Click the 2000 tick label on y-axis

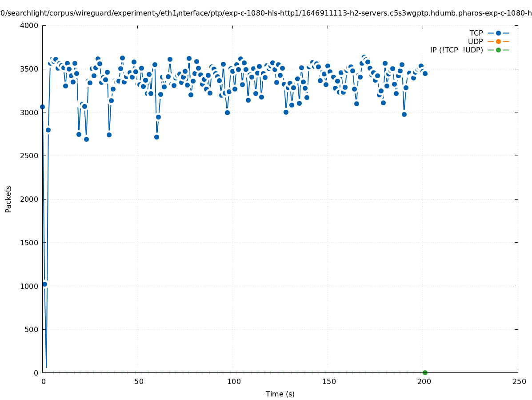[x=29, y=199]
